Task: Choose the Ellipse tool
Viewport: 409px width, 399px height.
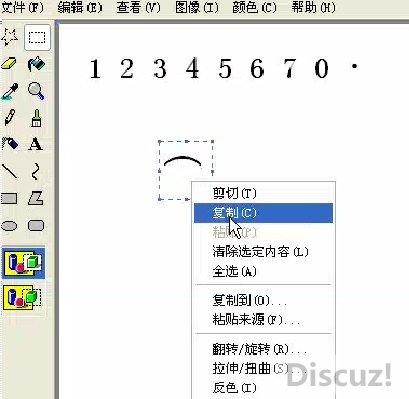Action: (9, 226)
